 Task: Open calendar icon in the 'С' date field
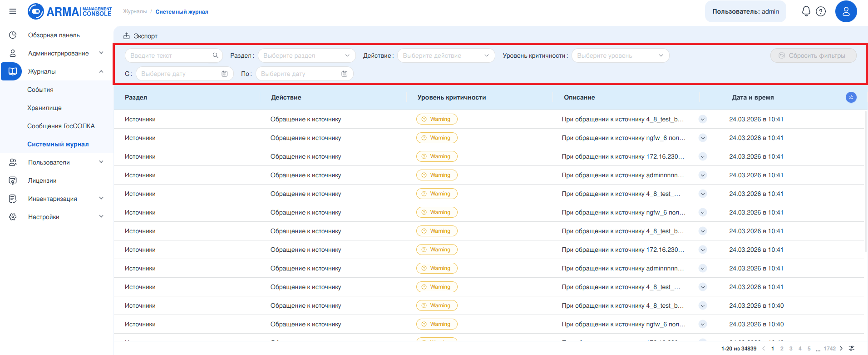pos(225,74)
